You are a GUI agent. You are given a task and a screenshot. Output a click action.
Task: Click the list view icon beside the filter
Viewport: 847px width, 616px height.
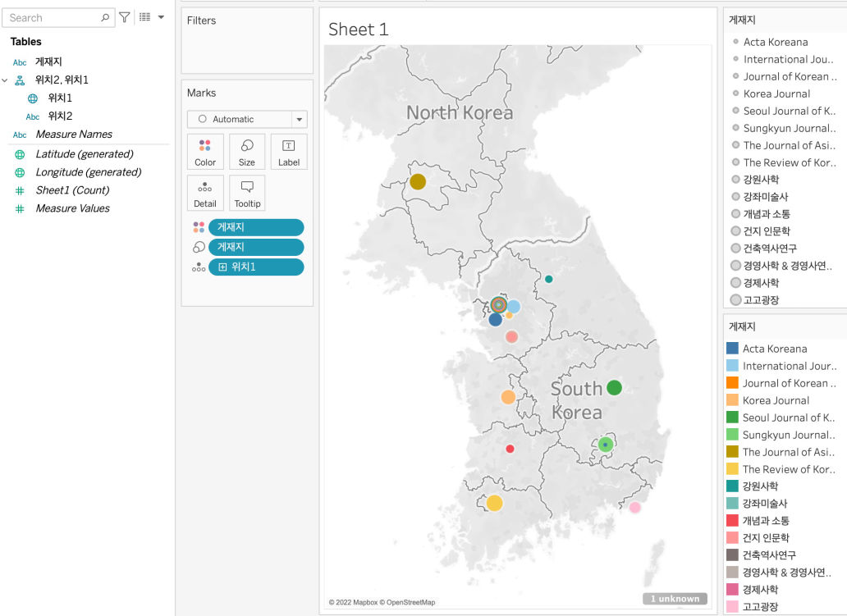(145, 17)
